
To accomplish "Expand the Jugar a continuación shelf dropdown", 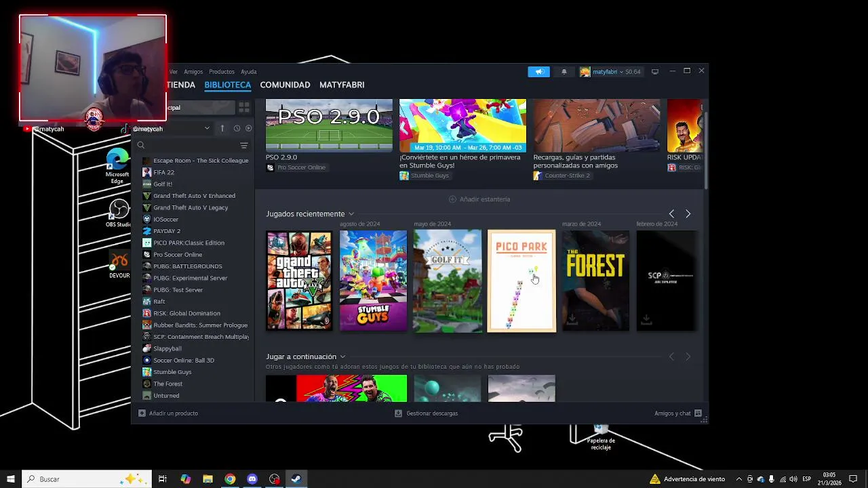I will click(x=342, y=357).
